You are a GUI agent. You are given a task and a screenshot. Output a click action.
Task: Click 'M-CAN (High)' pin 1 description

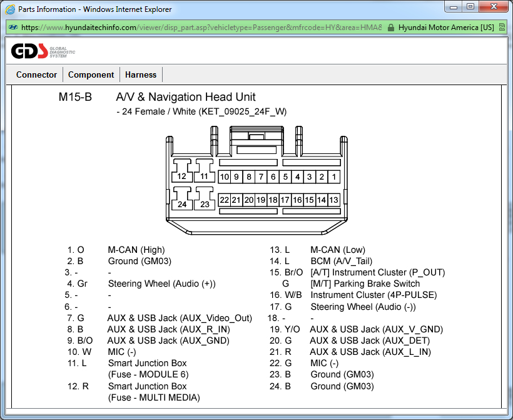tap(136, 250)
